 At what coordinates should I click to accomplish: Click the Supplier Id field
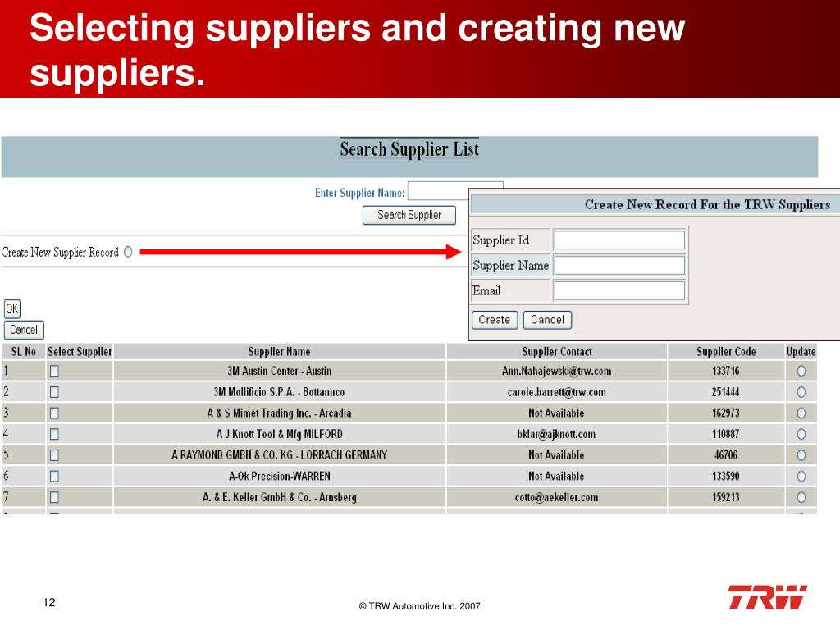coord(619,240)
